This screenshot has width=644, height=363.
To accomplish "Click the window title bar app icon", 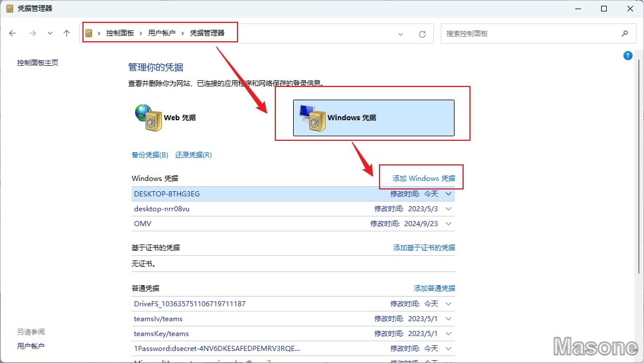I will click(x=10, y=8).
